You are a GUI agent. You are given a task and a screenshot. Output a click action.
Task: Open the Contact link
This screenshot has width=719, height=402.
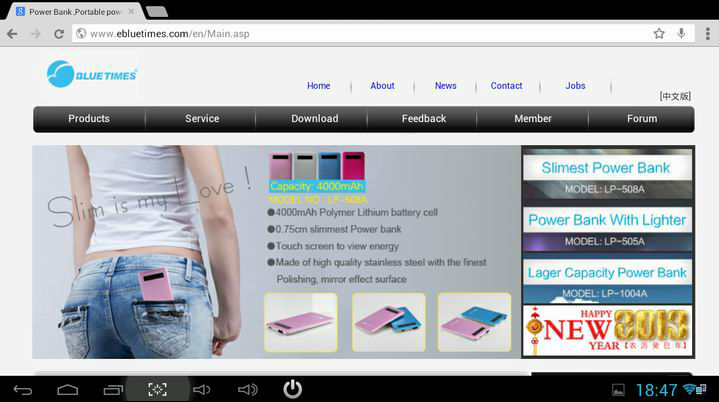[x=506, y=86]
